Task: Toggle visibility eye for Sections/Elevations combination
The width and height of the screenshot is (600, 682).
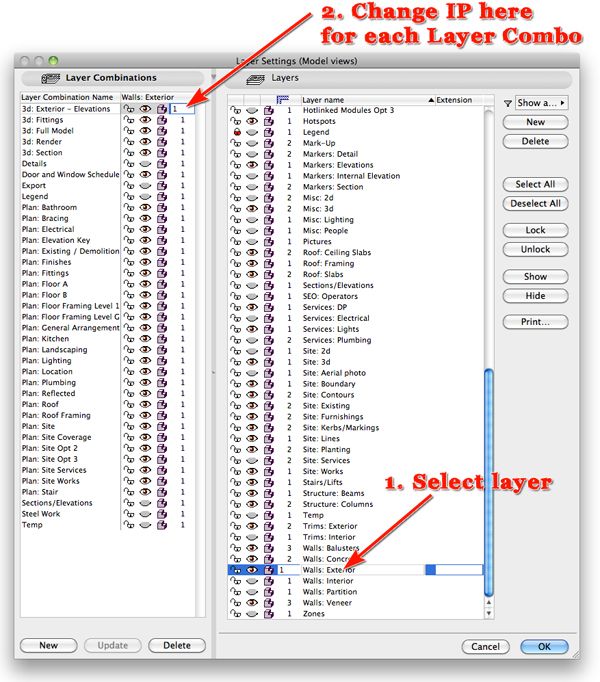Action: pyautogui.click(x=145, y=503)
